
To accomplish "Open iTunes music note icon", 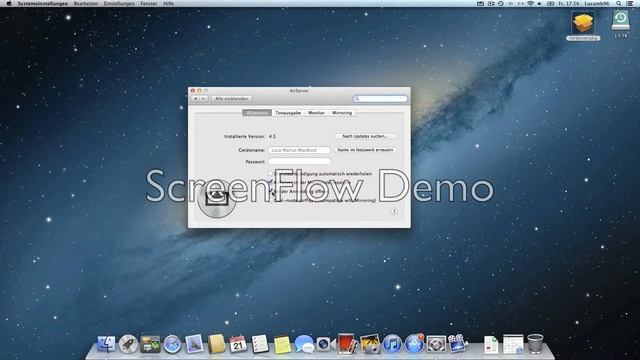I will tap(392, 344).
